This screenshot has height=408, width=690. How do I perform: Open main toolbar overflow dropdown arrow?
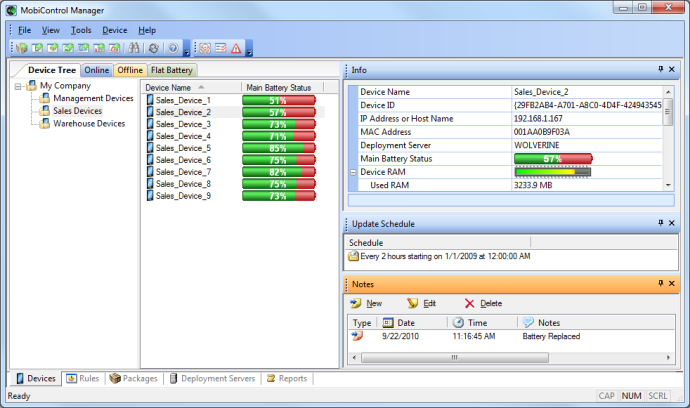click(x=186, y=48)
